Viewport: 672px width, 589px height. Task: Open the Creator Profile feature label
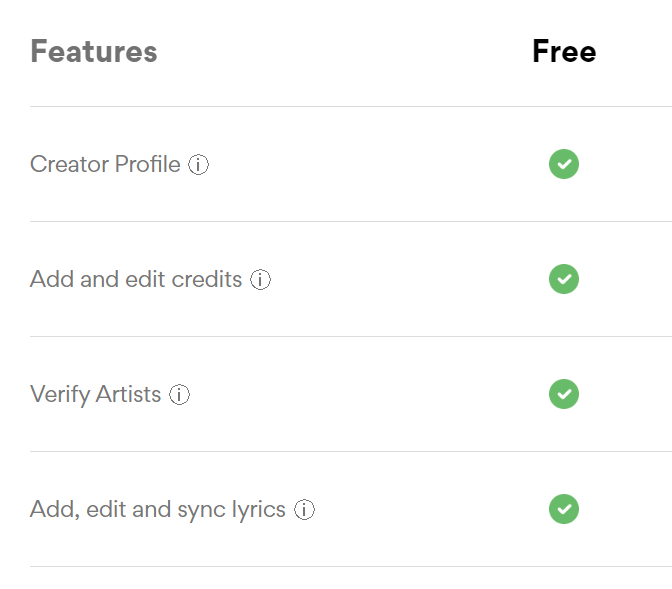pos(105,164)
